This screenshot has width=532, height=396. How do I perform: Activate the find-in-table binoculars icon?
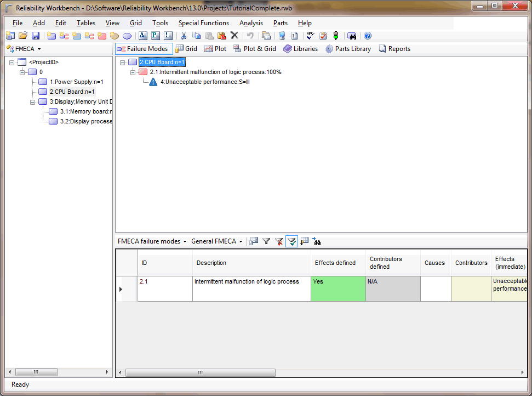pos(317,241)
